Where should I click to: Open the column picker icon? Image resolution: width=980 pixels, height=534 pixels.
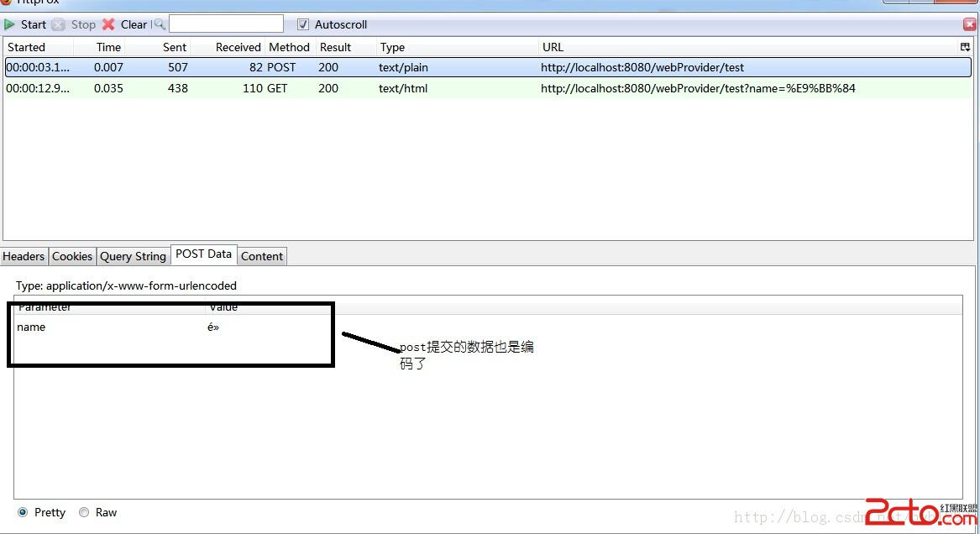pos(965,47)
